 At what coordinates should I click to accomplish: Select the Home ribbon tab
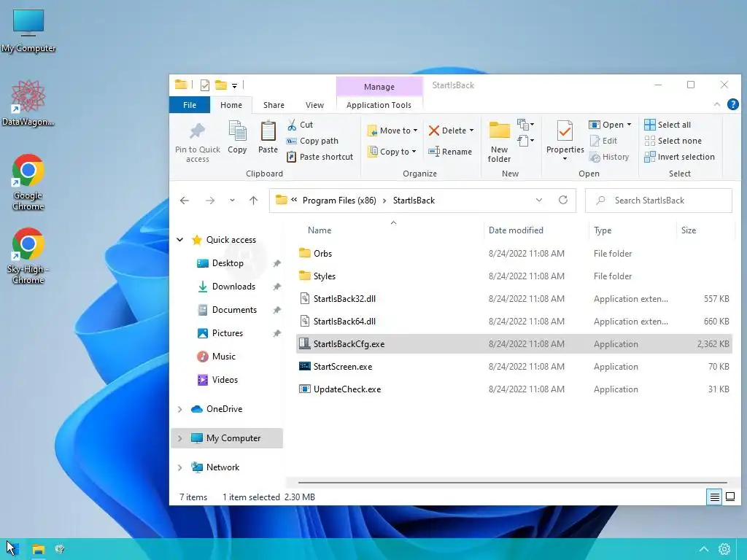[231, 105]
